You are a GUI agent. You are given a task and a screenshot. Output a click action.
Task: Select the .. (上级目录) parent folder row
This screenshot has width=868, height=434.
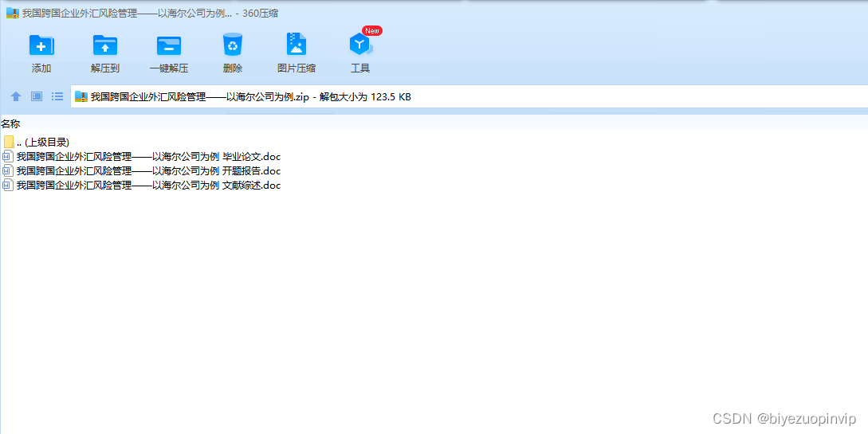(x=37, y=142)
